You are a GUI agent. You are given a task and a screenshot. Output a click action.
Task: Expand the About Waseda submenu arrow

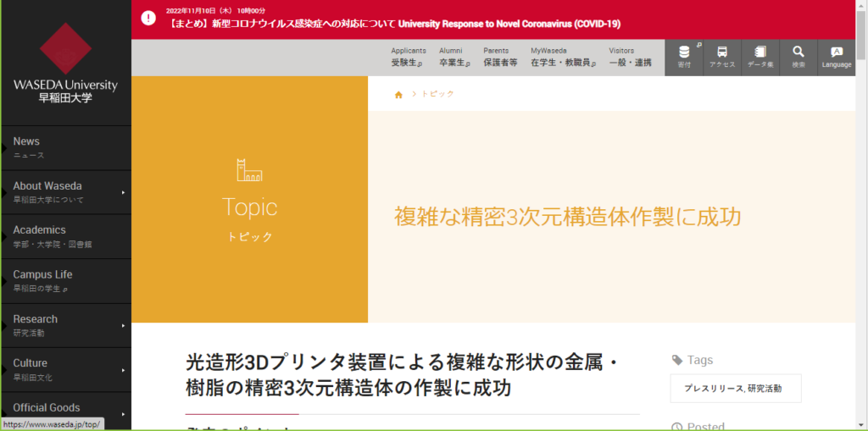123,192
